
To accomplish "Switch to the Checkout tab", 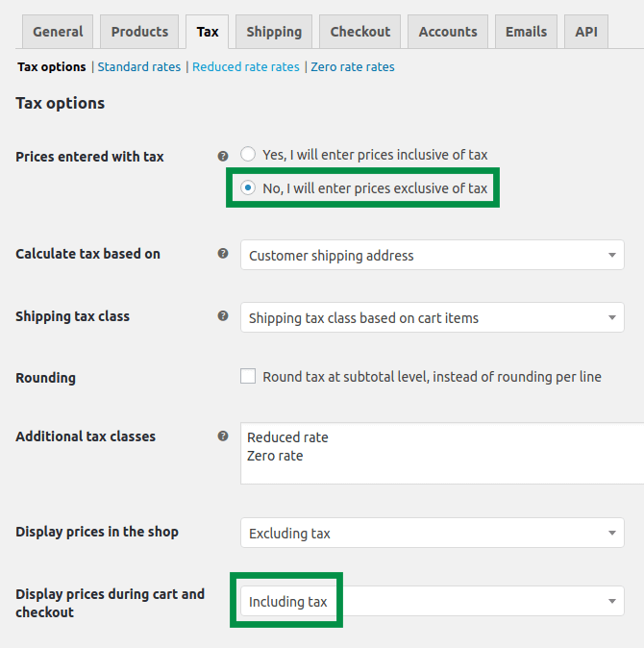I will 359,32.
